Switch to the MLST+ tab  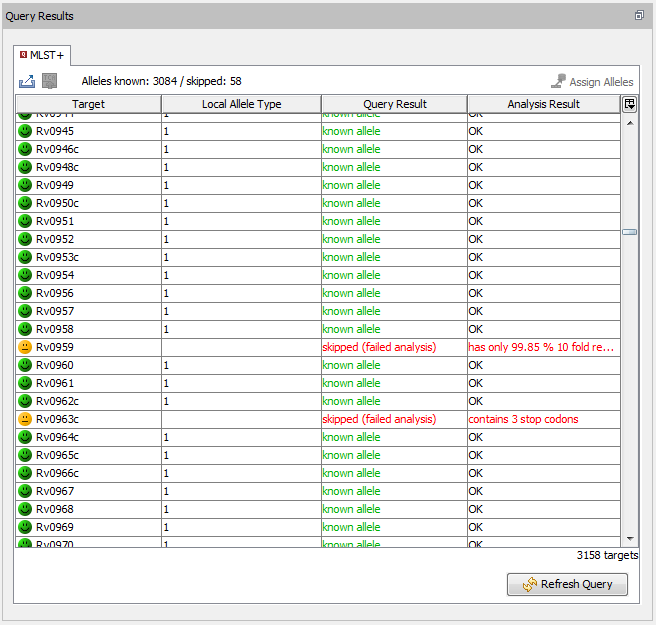(41, 54)
